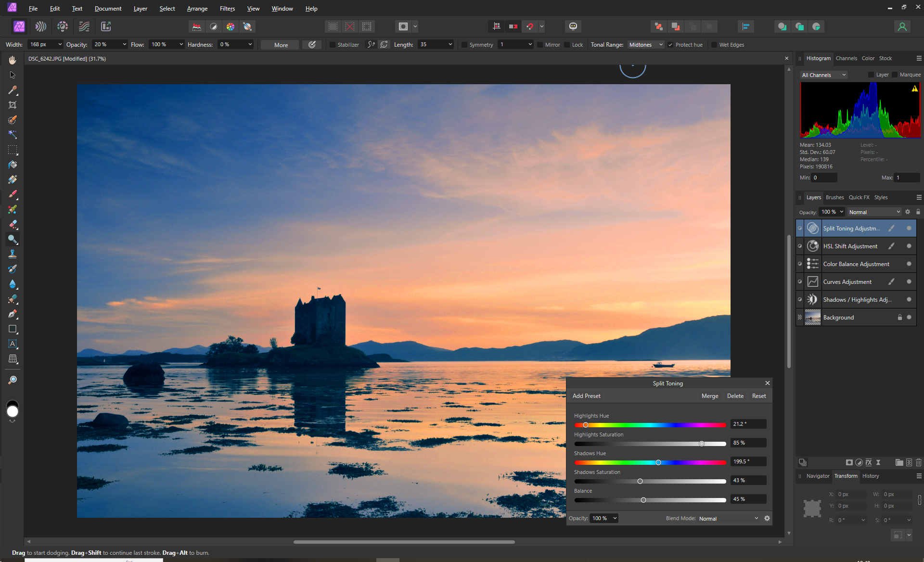Apply Auto Levels from toolbar
Screen dimensions: 924x562
[x=197, y=26]
